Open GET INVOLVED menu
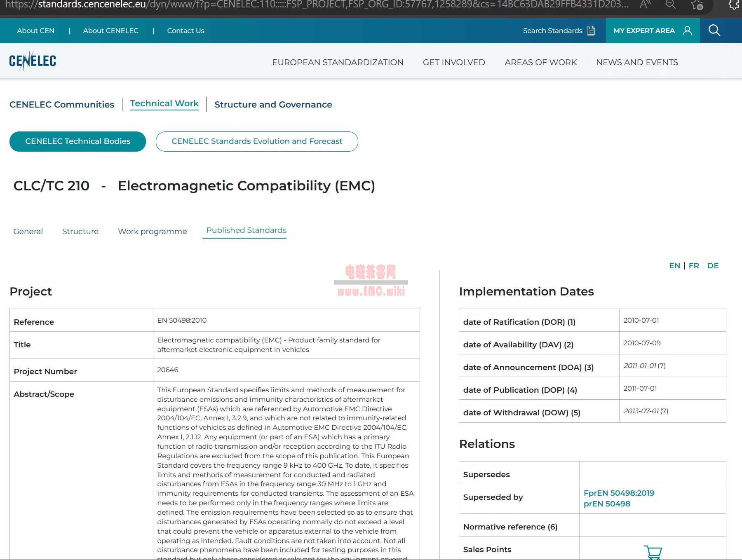The width and height of the screenshot is (742, 560). coord(454,62)
